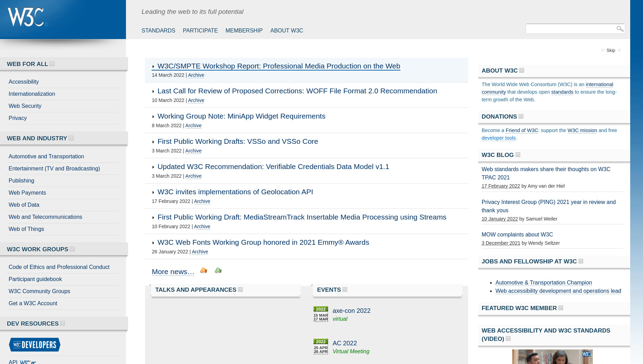
Task: Open Archive link for 26 January 2022
Action: pyautogui.click(x=200, y=252)
